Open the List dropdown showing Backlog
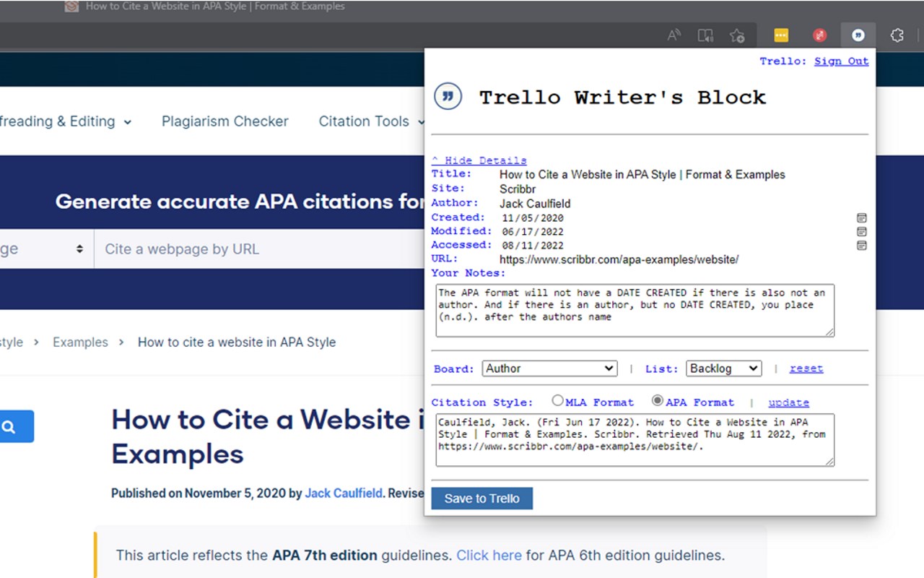The height and width of the screenshot is (578, 924). click(724, 368)
